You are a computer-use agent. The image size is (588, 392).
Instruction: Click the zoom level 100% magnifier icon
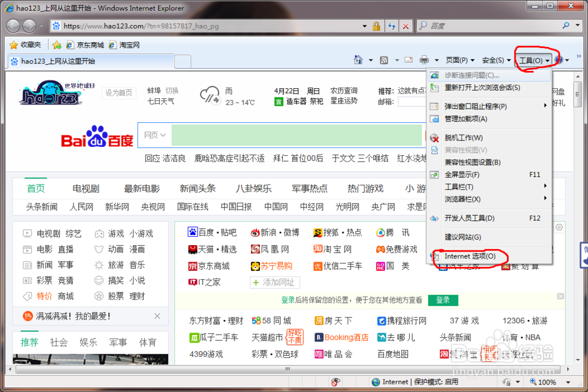[x=533, y=381]
